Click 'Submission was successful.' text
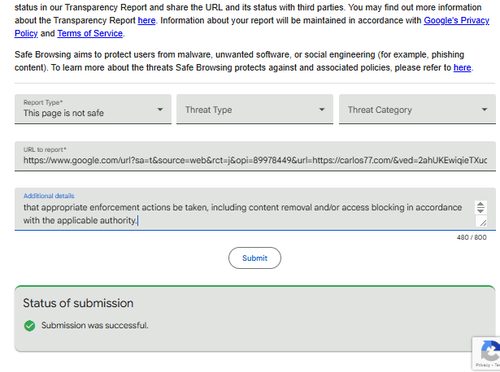Screen dimensions: 500x372 95,325
